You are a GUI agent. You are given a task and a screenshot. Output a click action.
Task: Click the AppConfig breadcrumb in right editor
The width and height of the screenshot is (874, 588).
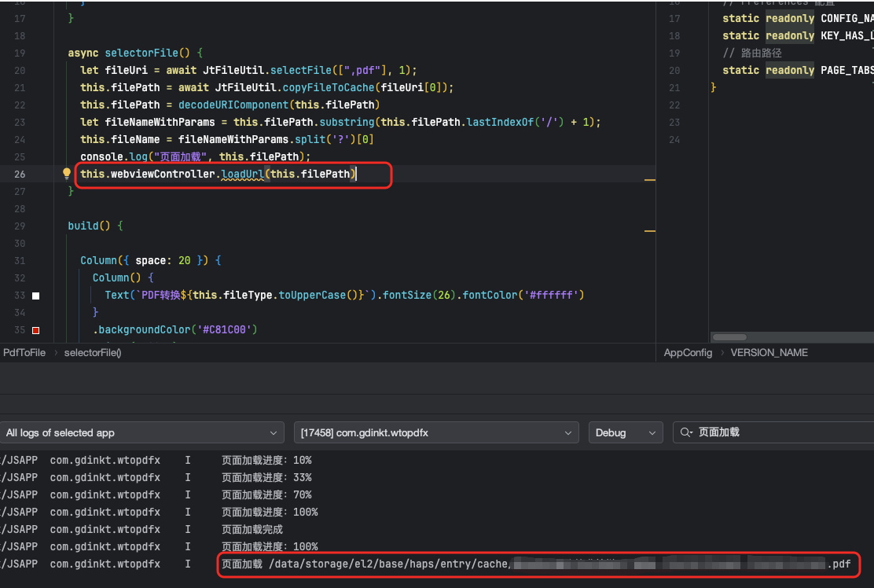click(688, 353)
